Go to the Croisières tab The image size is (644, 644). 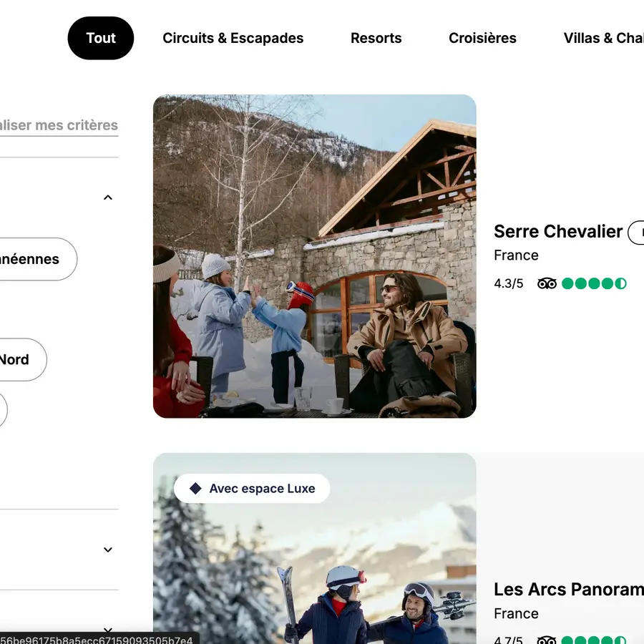(x=482, y=39)
